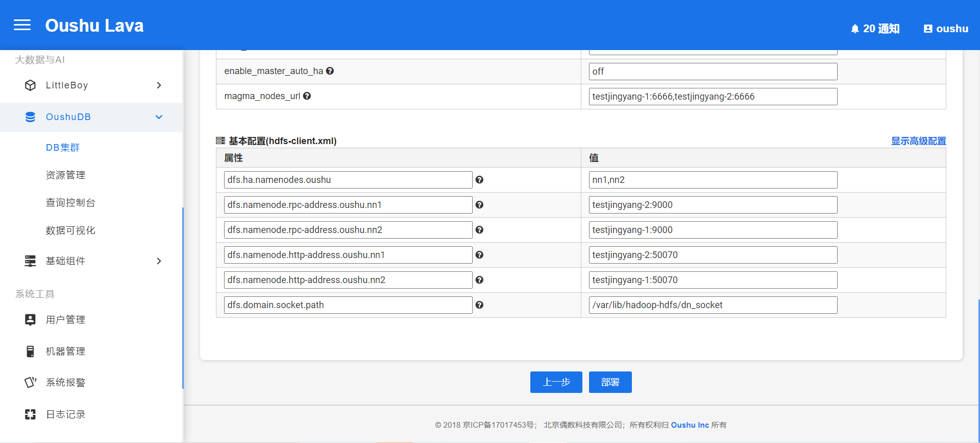Click help icon for dfs.domain.socket.path
This screenshot has width=980, height=443.
479,305
